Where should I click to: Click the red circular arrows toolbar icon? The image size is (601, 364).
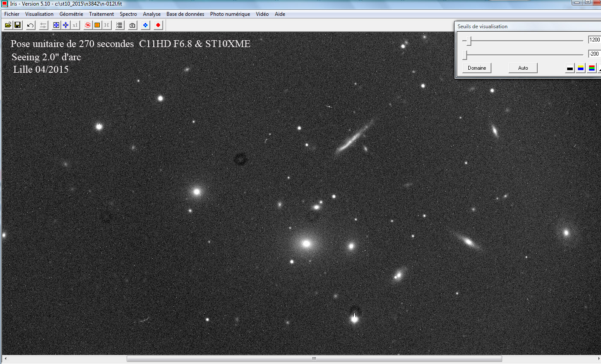coord(88,25)
